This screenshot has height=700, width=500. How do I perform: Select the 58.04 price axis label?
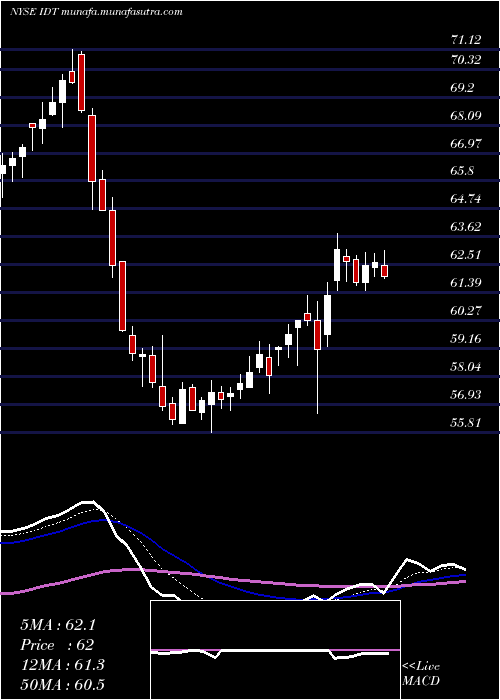click(466, 367)
